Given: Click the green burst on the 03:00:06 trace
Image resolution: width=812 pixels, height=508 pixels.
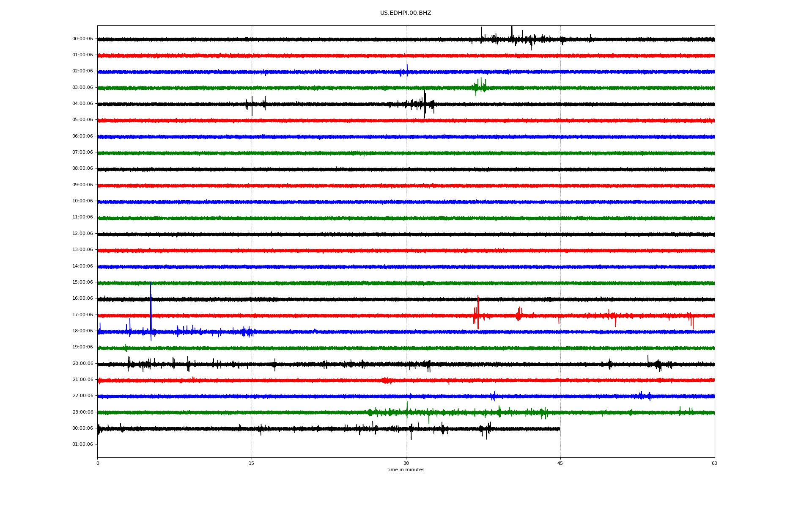Looking at the screenshot, I should click(x=480, y=87).
